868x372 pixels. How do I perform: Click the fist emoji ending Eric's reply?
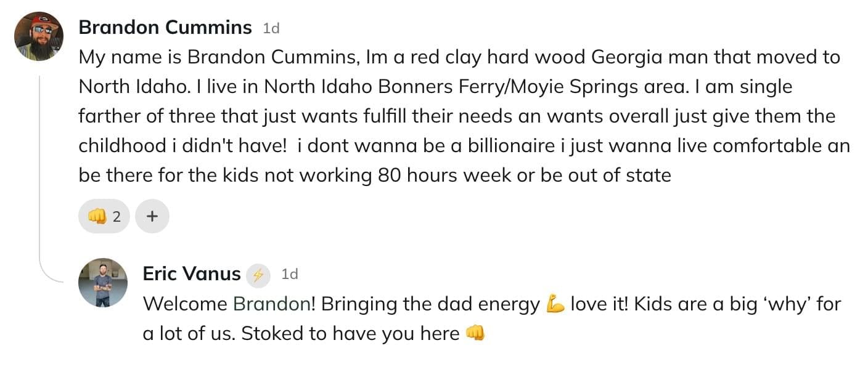(475, 333)
